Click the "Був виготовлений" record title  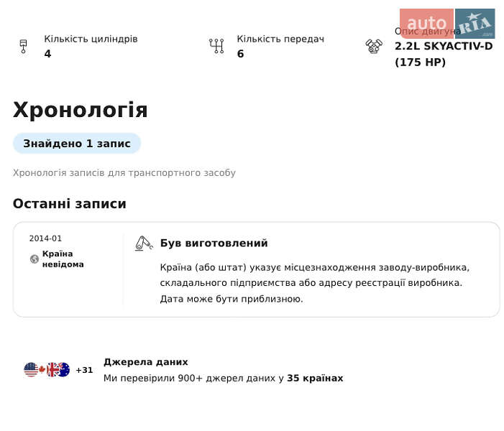tap(214, 244)
